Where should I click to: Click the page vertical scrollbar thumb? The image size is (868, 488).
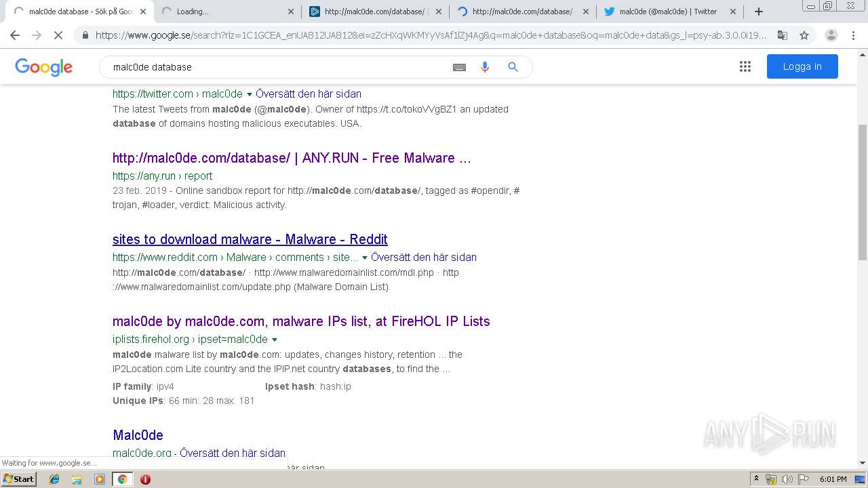point(862,192)
